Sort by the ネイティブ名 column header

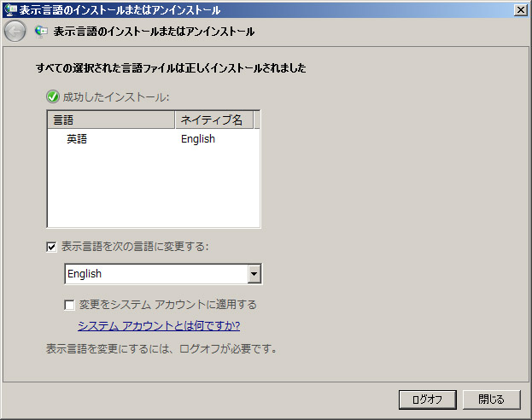pos(213,120)
